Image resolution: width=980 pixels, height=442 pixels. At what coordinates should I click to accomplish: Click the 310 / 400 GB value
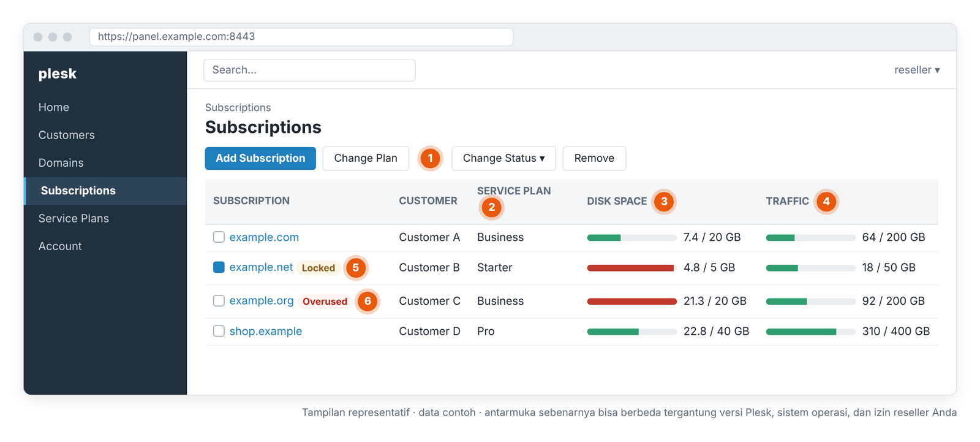pyautogui.click(x=896, y=331)
